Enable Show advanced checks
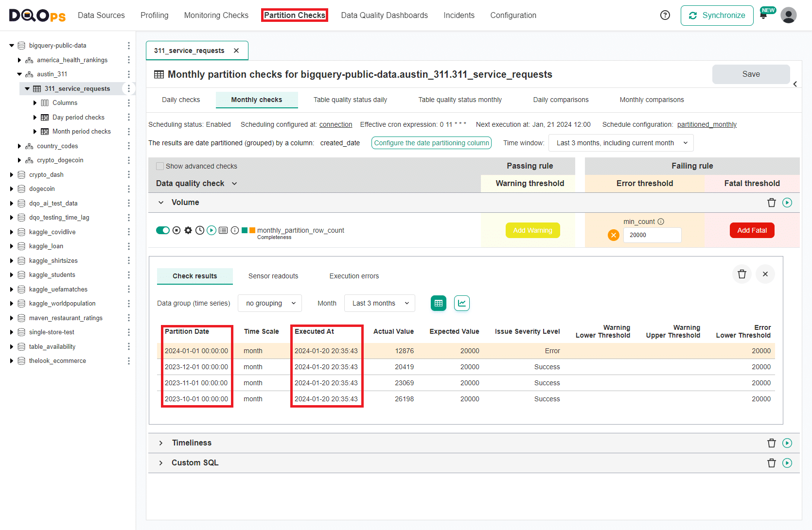The width and height of the screenshot is (812, 530). (160, 166)
